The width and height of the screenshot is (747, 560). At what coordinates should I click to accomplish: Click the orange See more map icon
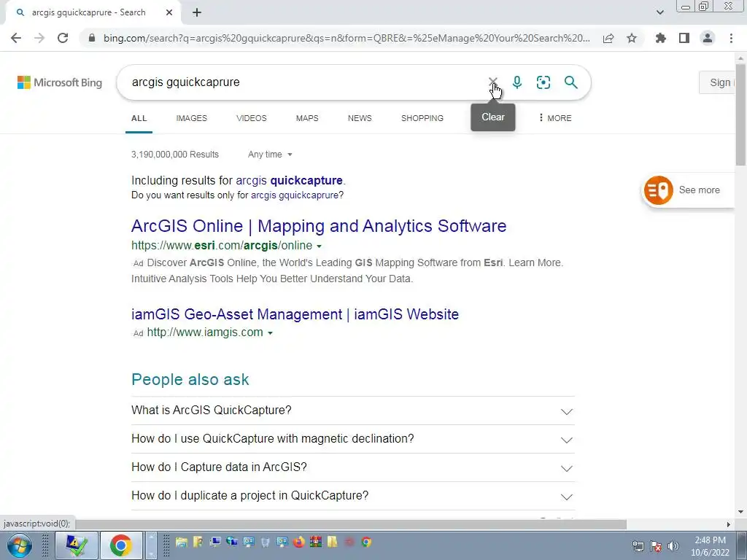[x=659, y=190]
